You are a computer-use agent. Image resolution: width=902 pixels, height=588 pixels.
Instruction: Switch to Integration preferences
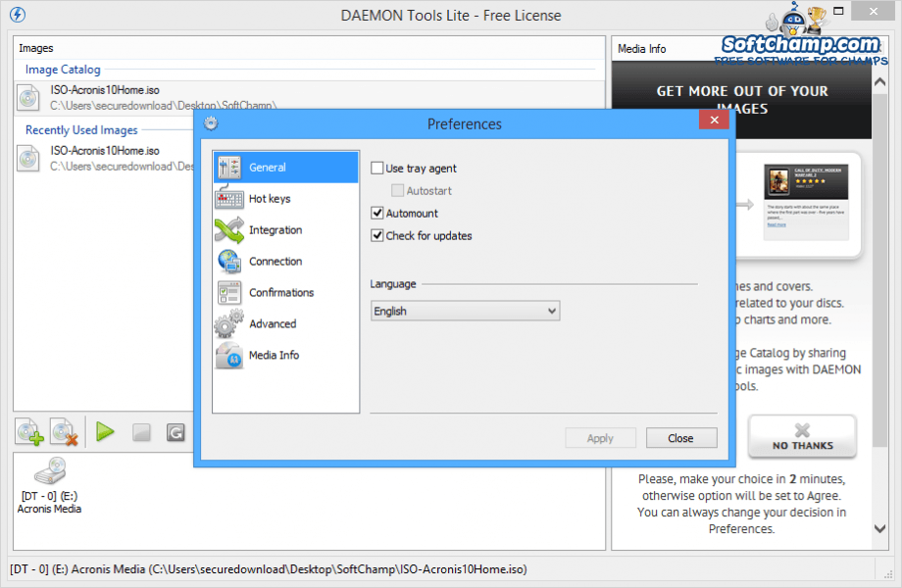click(x=286, y=230)
